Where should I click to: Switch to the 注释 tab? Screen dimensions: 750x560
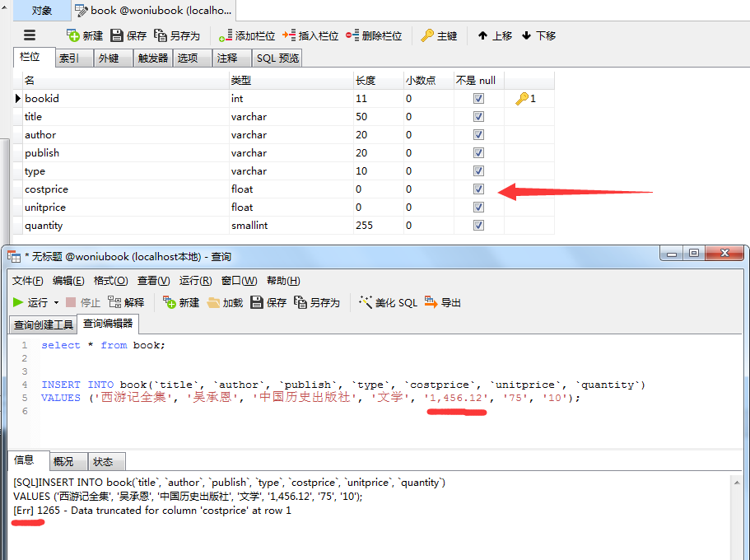[x=232, y=58]
